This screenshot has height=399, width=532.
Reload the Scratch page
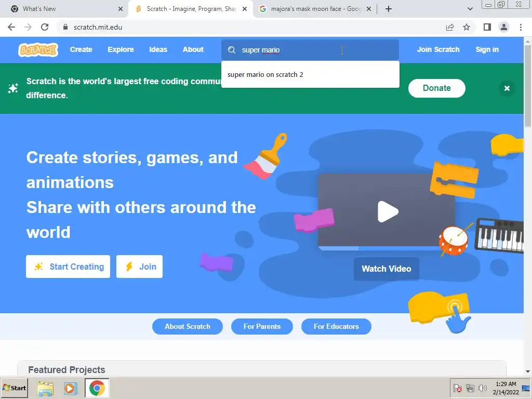tap(45, 27)
